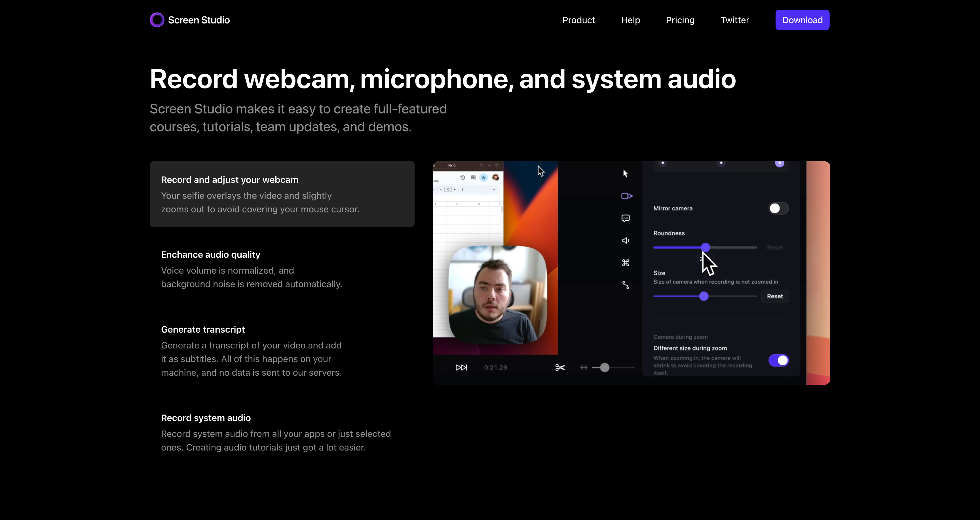Click the Size slider handle
Image resolution: width=980 pixels, height=520 pixels.
pos(704,296)
